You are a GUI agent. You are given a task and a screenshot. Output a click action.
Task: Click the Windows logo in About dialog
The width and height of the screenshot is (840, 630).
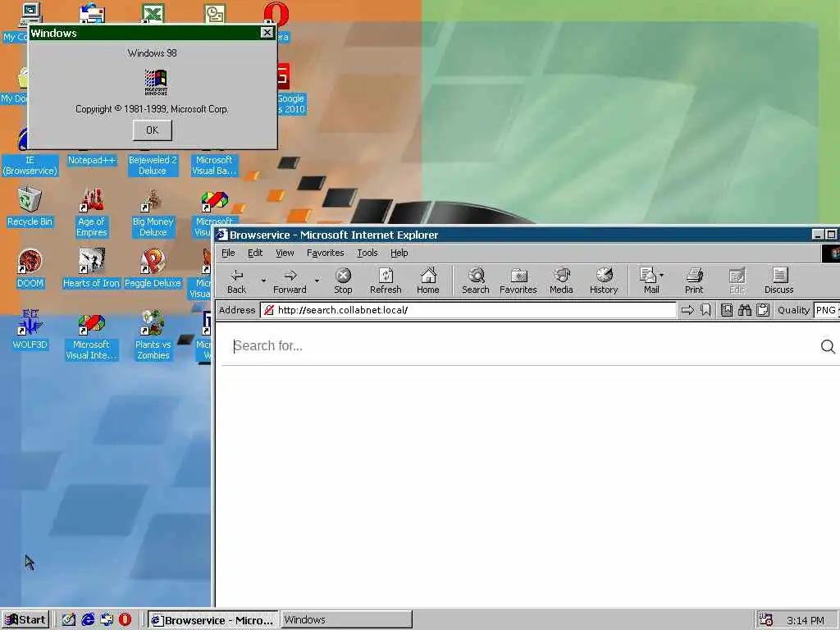pos(156,82)
